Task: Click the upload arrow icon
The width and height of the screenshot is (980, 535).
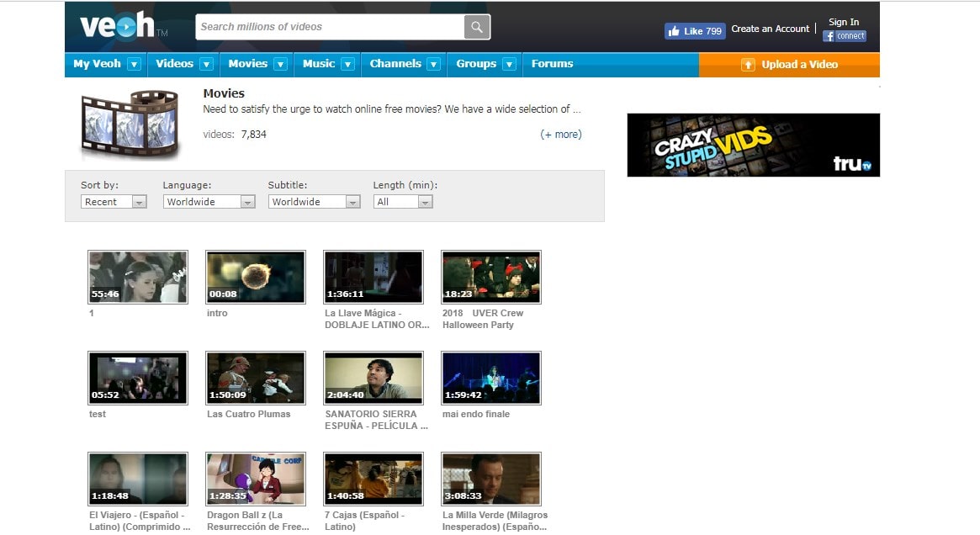Action: (x=748, y=65)
